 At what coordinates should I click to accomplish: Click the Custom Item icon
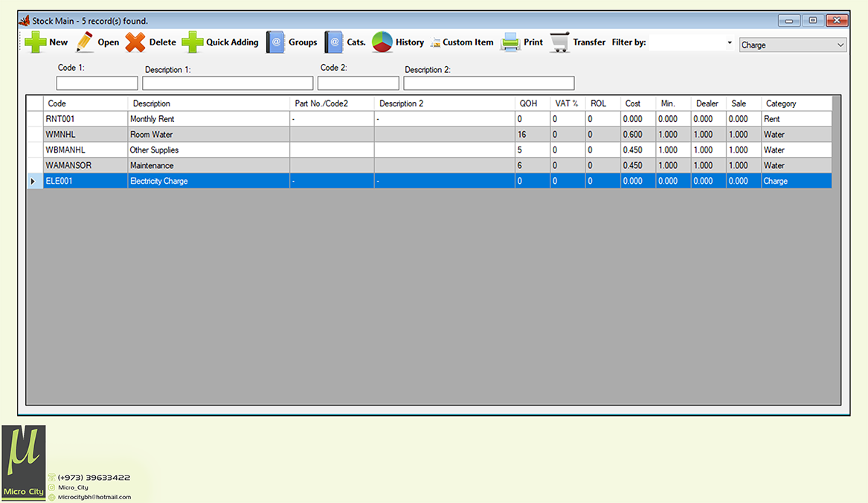coord(436,42)
